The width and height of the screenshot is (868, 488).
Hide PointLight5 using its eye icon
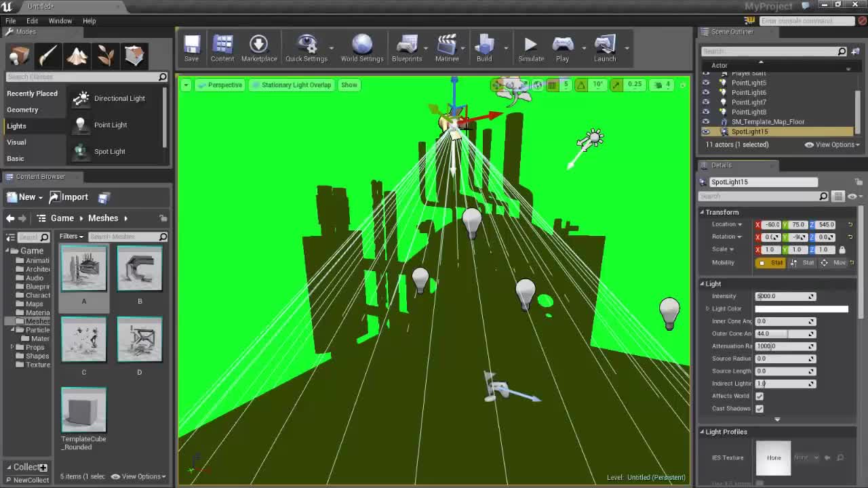click(706, 83)
